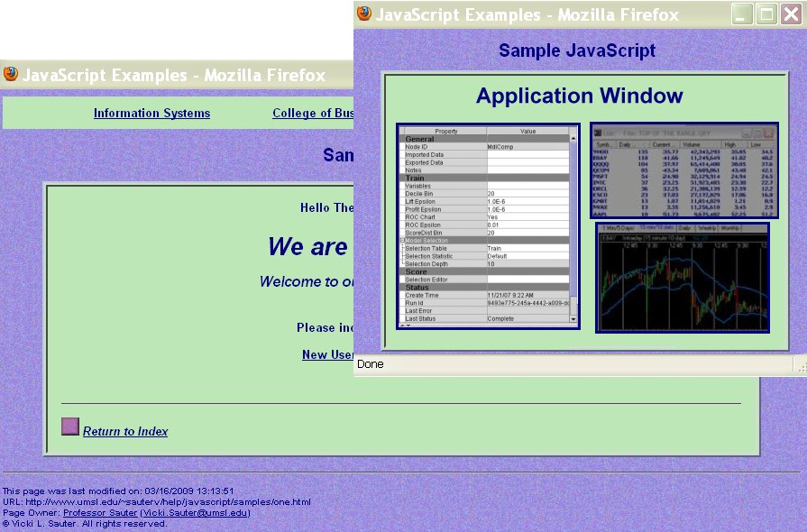The image size is (807, 532).
Task: Select the Weekly tab in the stock chart
Action: click(x=706, y=229)
